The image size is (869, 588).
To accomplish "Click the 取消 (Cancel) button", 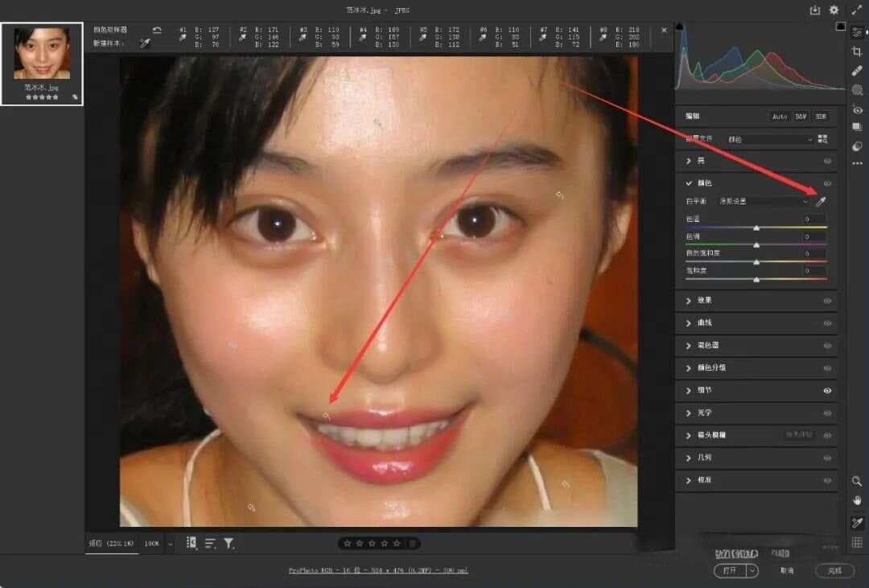I will click(787, 570).
